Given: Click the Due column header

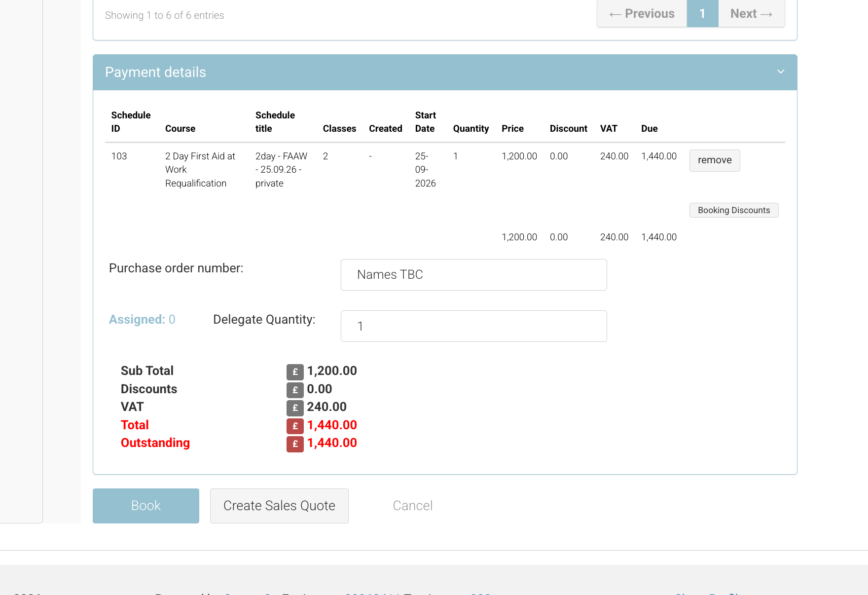Looking at the screenshot, I should pos(649,128).
